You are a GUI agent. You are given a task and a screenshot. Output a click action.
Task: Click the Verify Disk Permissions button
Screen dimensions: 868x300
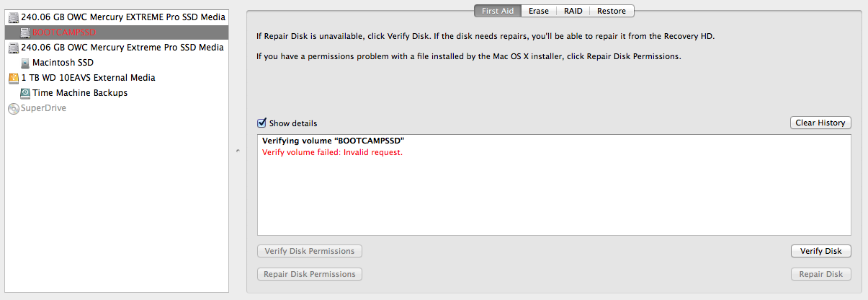pyautogui.click(x=310, y=251)
